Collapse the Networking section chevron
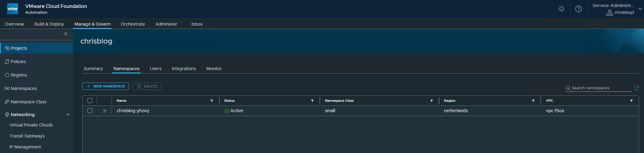The image size is (644, 153). tap(68, 115)
